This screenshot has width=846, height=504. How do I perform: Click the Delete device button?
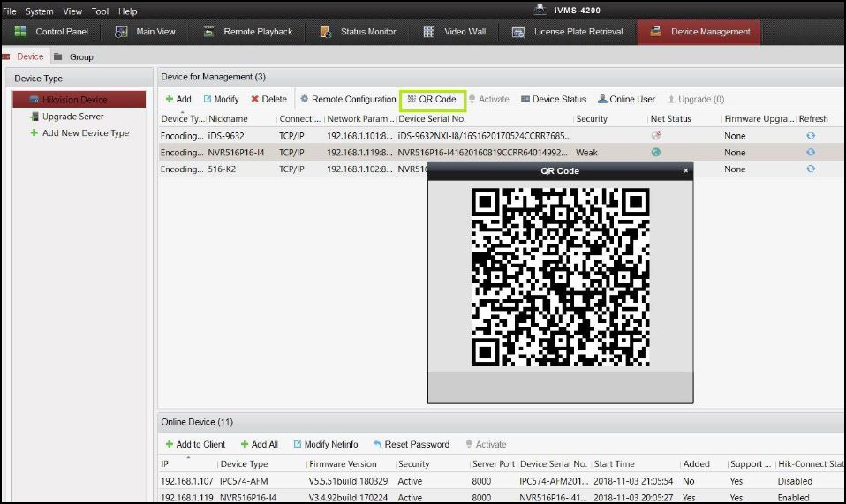(268, 99)
